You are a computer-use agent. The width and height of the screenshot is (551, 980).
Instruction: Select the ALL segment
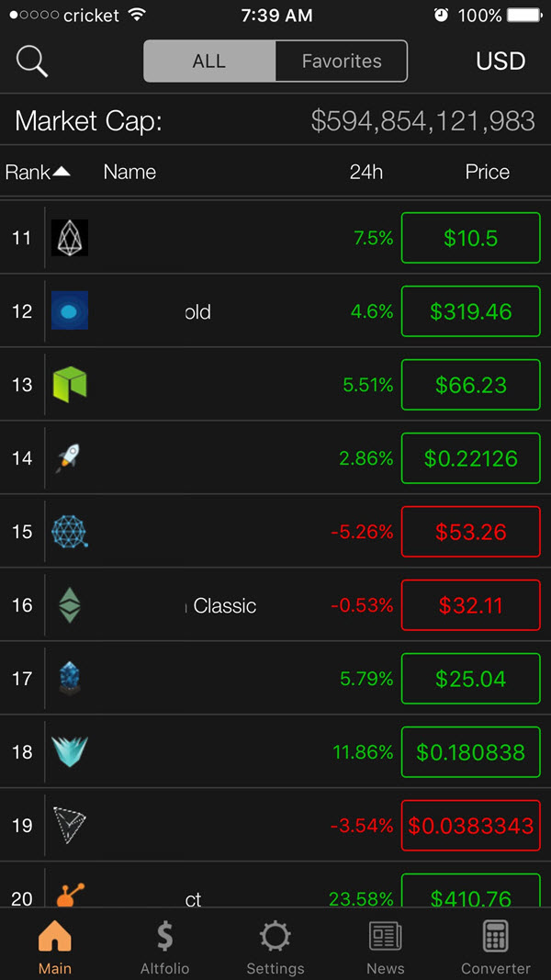click(x=209, y=62)
